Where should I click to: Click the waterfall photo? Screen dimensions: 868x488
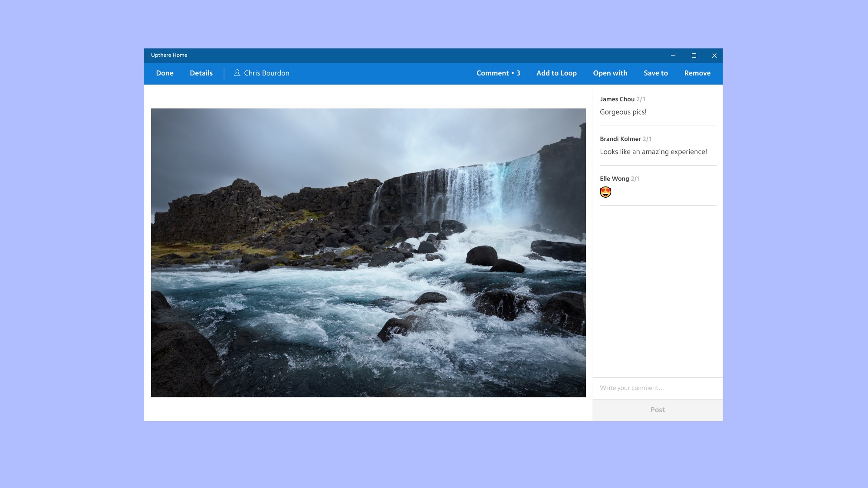pyautogui.click(x=368, y=252)
